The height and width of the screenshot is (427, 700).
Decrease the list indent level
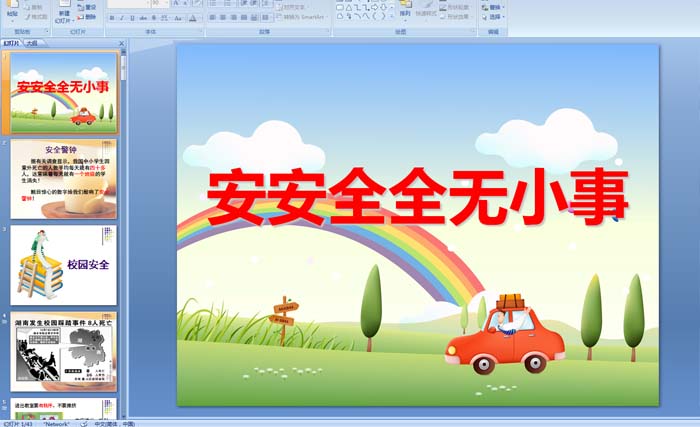pos(244,3)
